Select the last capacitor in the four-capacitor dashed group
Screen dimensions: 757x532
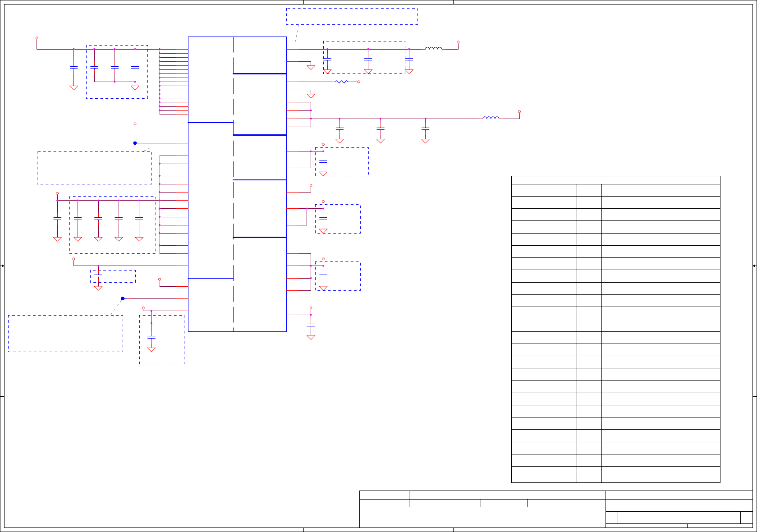139,219
